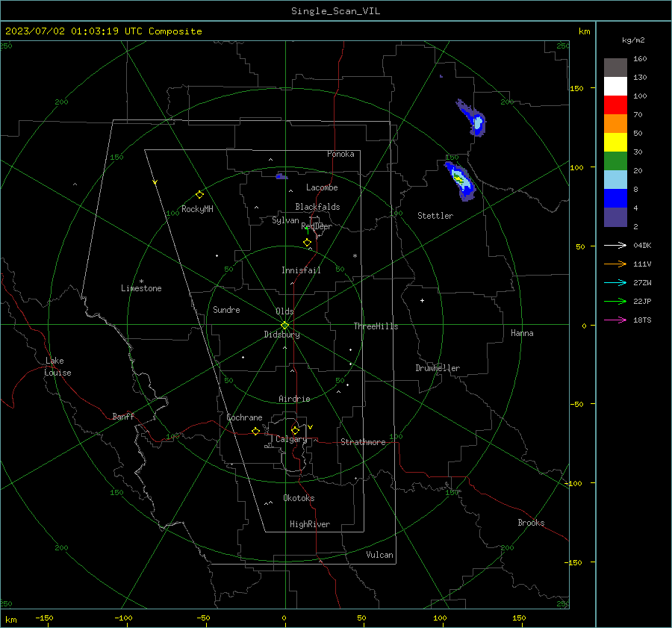The width and height of the screenshot is (672, 628).
Task: Click the Olds town label
Action: point(284,311)
